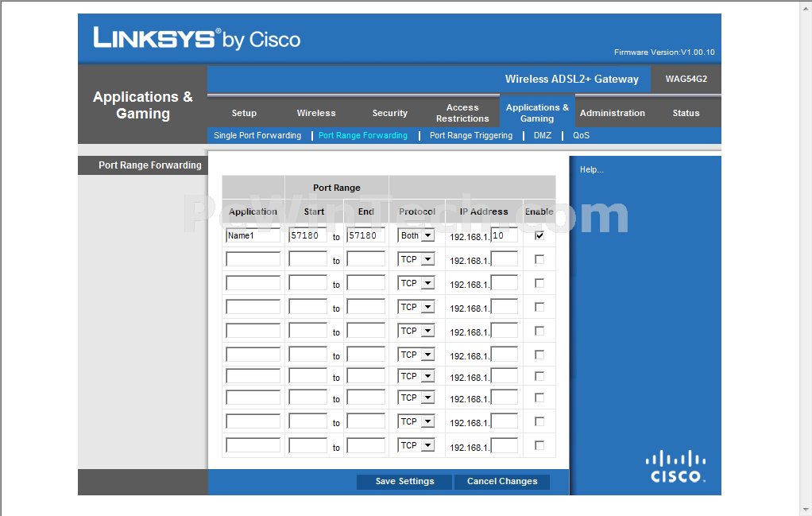Open the Administration tab
This screenshot has height=516, width=812.
tap(612, 113)
